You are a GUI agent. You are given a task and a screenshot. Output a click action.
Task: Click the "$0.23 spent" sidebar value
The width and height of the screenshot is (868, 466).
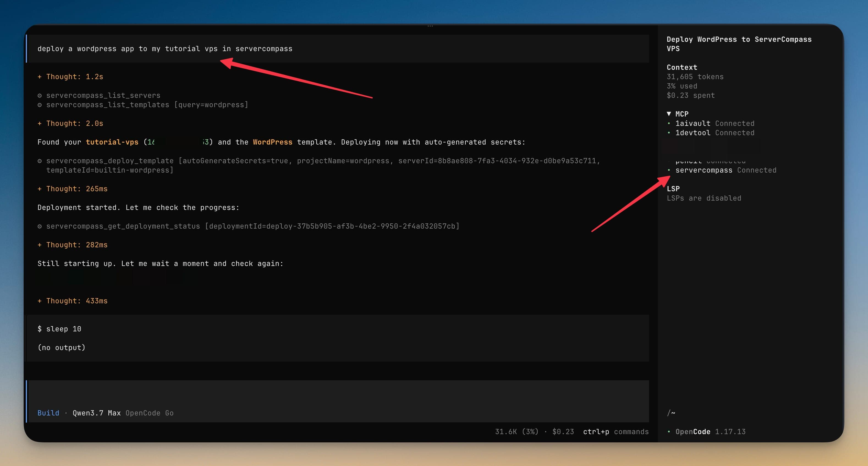pyautogui.click(x=690, y=96)
